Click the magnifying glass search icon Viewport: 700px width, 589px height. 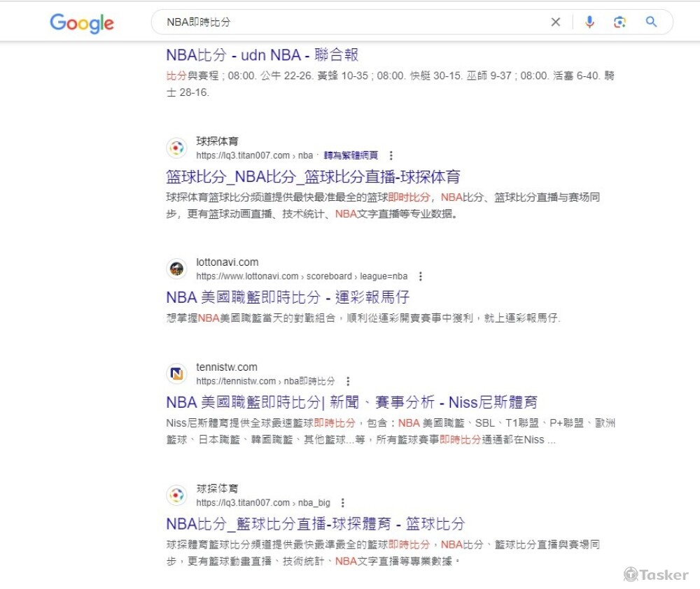click(x=650, y=22)
